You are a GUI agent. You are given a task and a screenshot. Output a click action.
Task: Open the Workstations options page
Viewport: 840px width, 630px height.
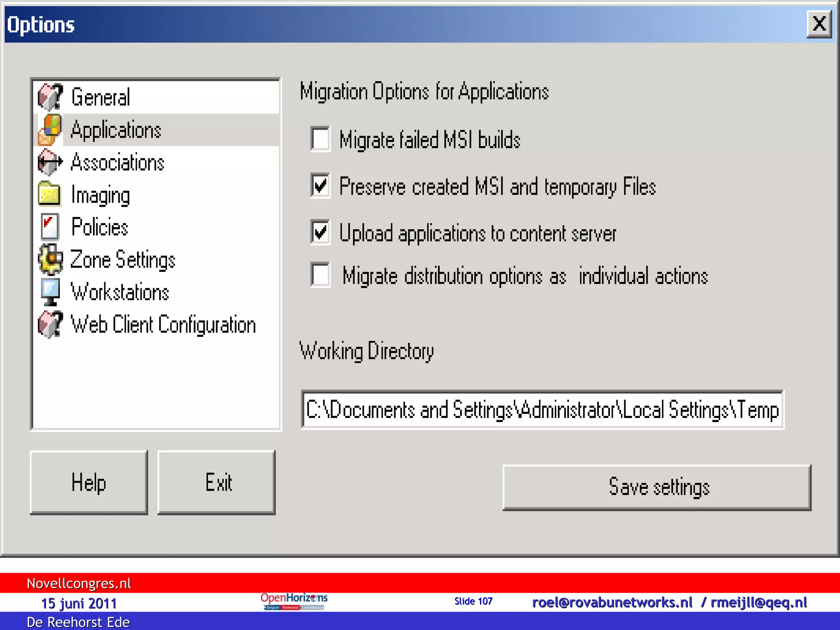156,292
